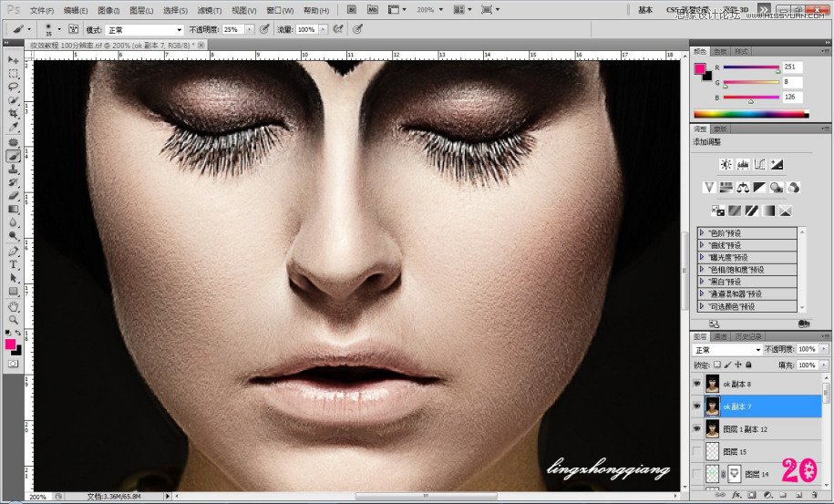Select the Pen tool
Image resolution: width=834 pixels, height=504 pixels.
pyautogui.click(x=13, y=251)
